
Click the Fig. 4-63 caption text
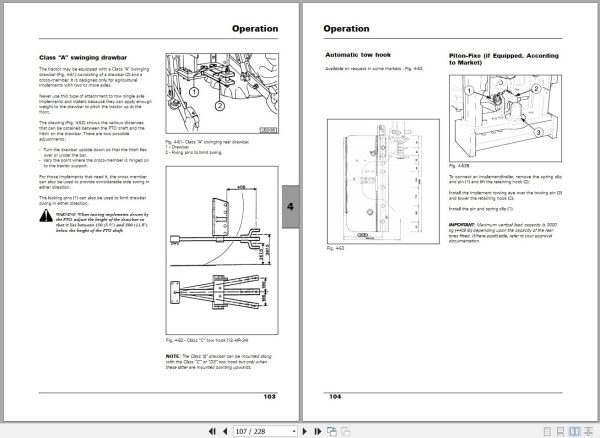click(335, 248)
